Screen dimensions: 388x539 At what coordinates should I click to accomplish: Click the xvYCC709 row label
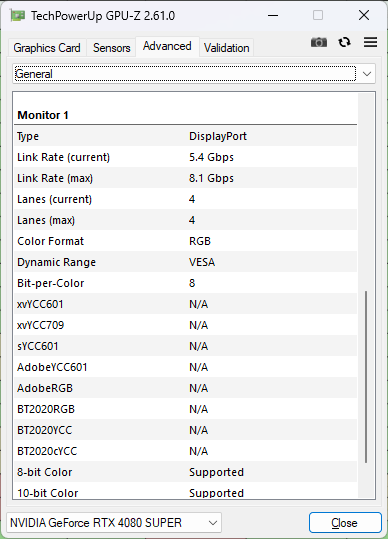point(41,325)
